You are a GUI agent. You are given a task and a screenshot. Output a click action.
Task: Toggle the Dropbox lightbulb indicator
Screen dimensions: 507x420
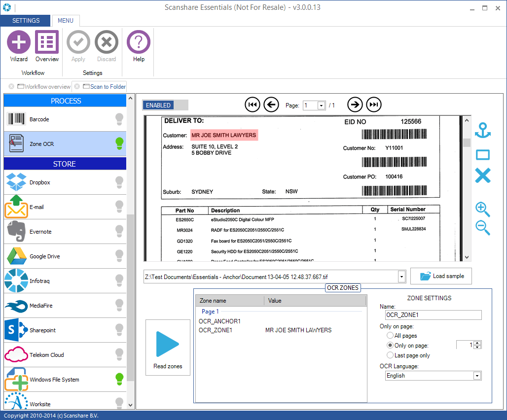[x=119, y=182]
